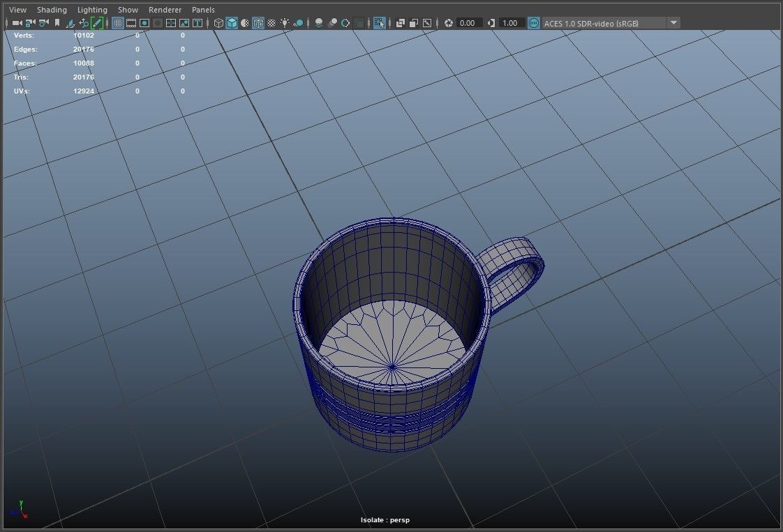Click the mug's inner bottom center vertex

click(392, 367)
